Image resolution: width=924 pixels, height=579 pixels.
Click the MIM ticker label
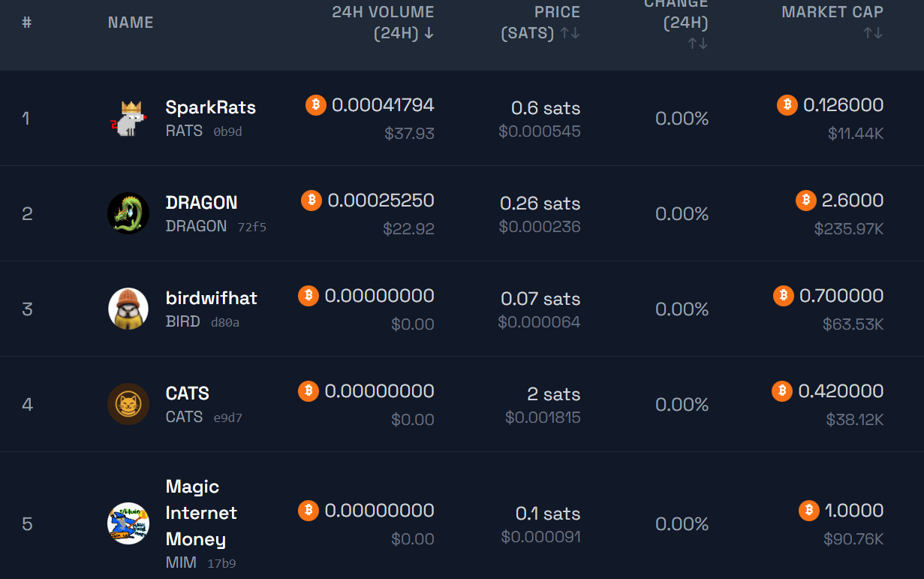181,562
